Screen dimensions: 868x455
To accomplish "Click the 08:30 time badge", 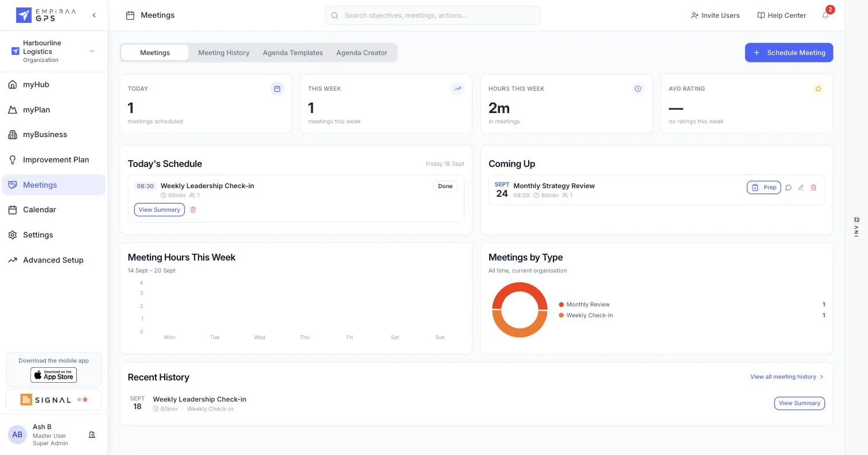I will pos(145,186).
